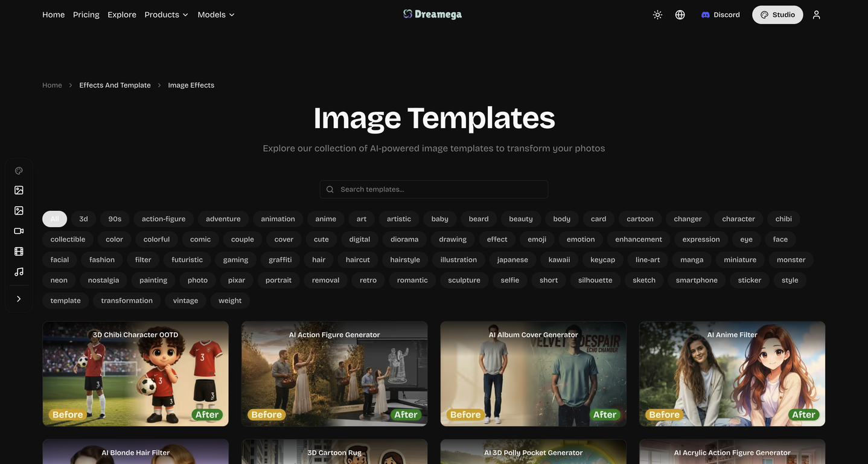Image resolution: width=868 pixels, height=464 pixels.
Task: Expand the Models dropdown menu
Action: tap(216, 14)
